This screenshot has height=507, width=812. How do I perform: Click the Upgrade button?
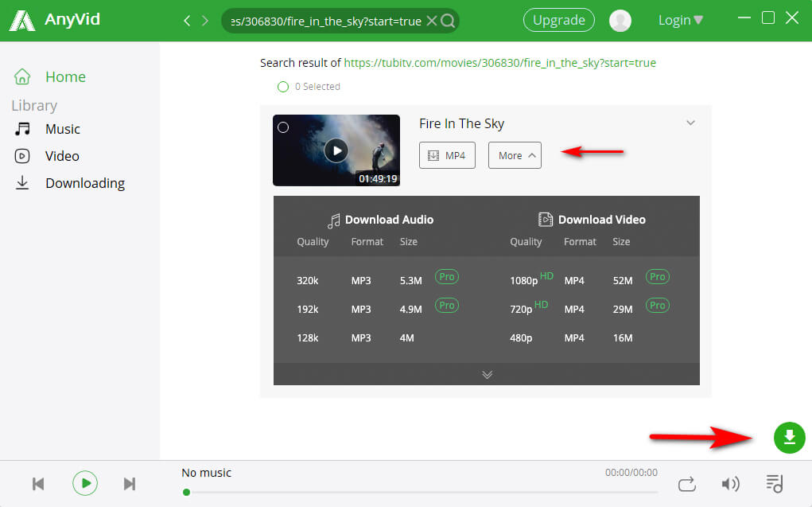coord(559,20)
